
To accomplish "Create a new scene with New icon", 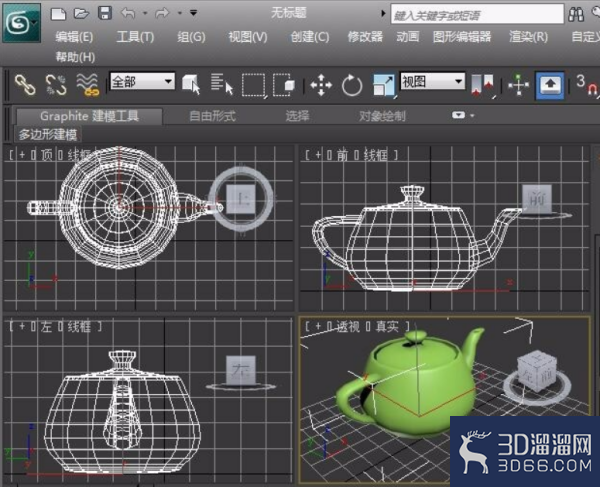I will pos(58,14).
